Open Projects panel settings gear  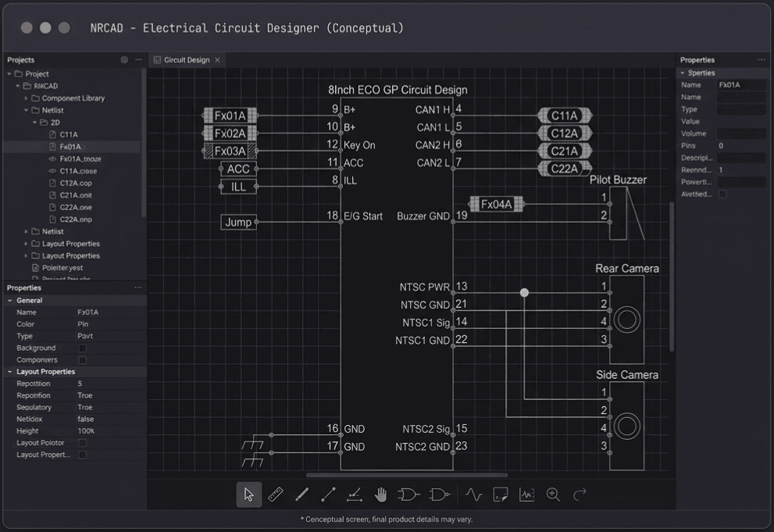click(x=124, y=60)
